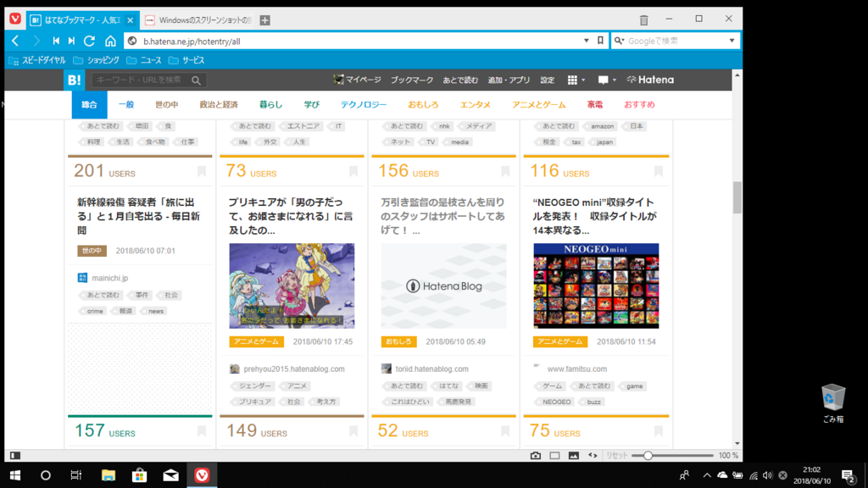Open the search engine dropdown arrow

732,41
